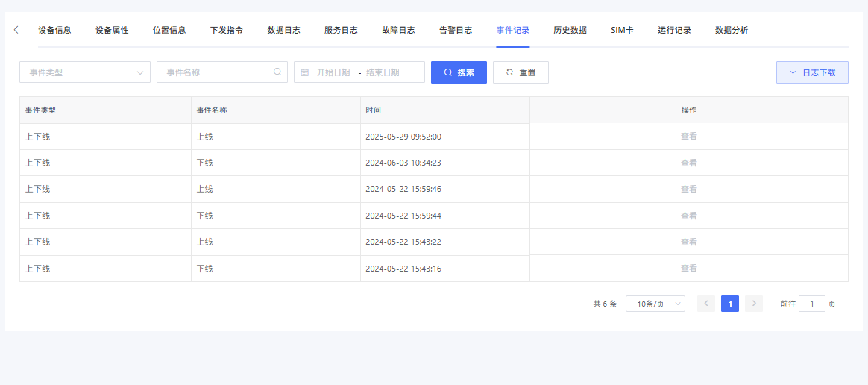Click the 重置 reset button
Viewport: 868px width, 385px height.
coord(521,72)
